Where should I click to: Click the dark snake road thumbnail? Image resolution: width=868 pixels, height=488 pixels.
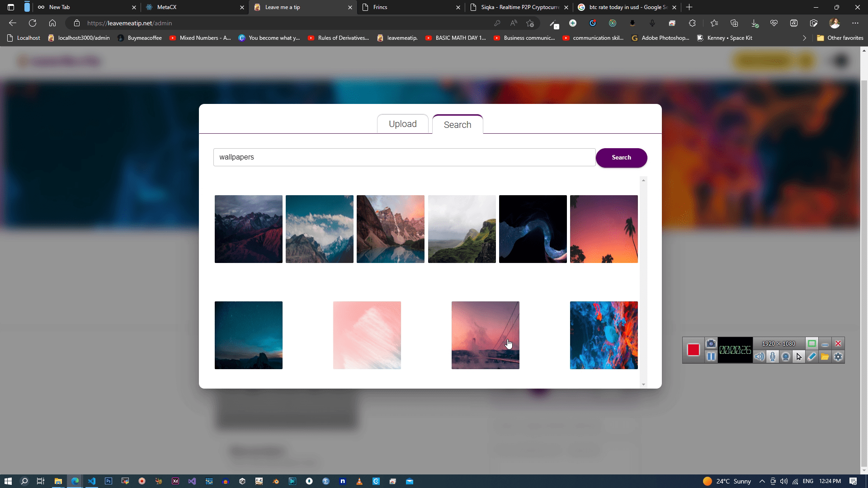[533, 229]
